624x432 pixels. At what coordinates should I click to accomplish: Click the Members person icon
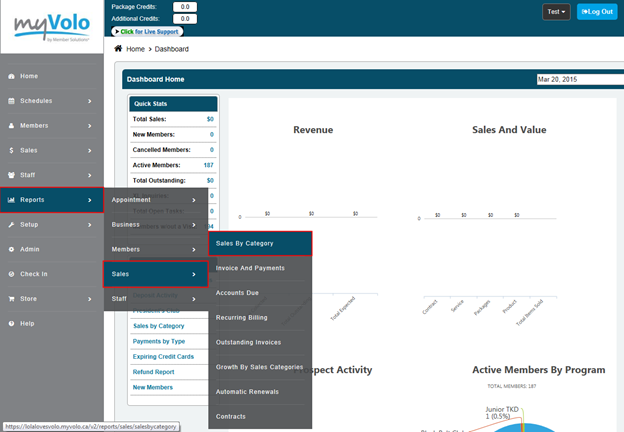point(11,126)
